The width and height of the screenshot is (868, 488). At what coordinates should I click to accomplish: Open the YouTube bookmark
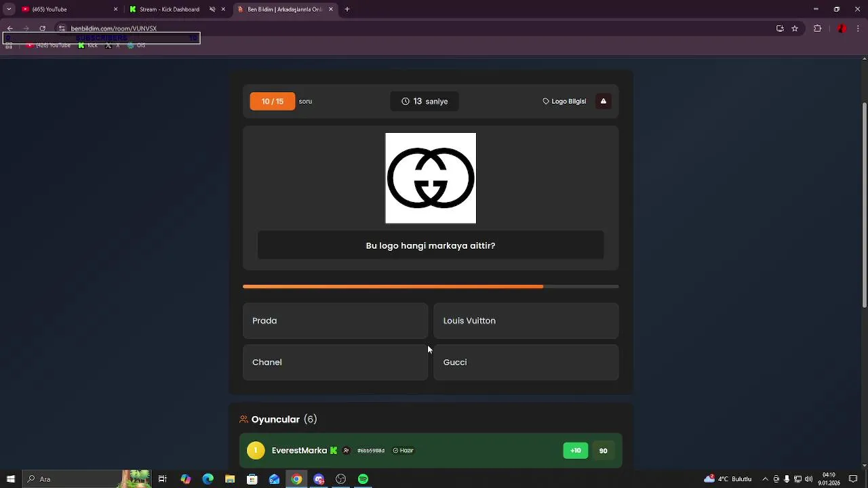coord(49,45)
